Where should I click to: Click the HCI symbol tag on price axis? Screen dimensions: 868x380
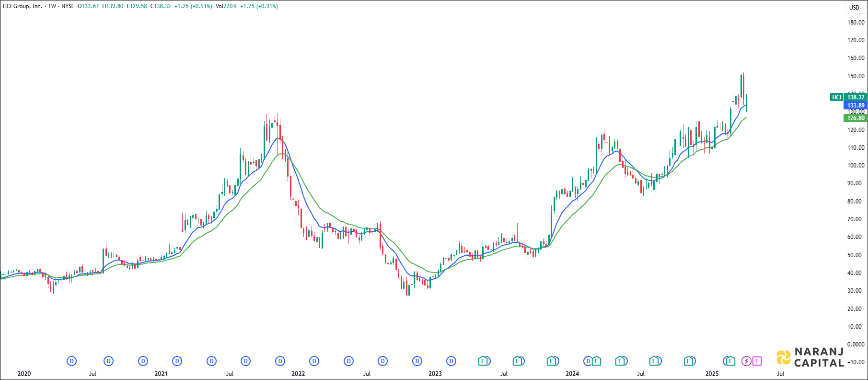pos(836,97)
